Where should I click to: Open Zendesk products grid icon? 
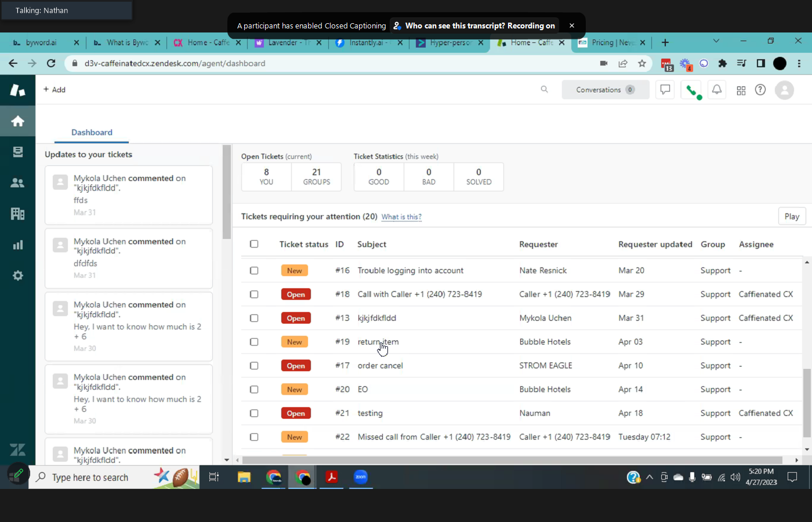coord(741,90)
